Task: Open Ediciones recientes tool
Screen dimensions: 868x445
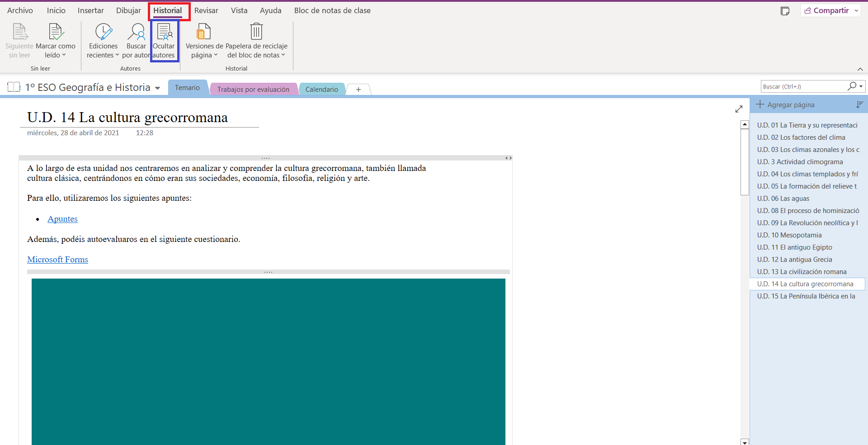Action: tap(103, 41)
